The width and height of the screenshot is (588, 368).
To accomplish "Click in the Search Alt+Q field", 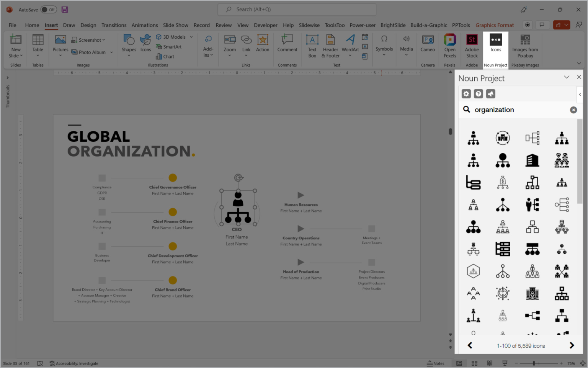I will [x=297, y=9].
